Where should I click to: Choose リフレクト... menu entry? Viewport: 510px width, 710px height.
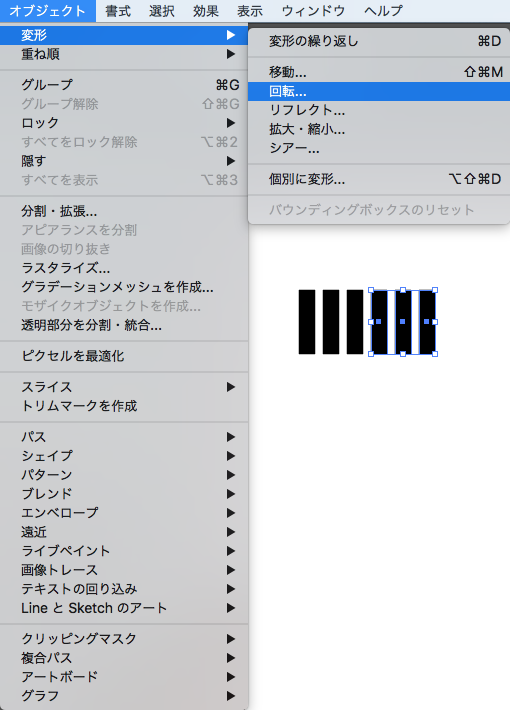click(x=379, y=110)
